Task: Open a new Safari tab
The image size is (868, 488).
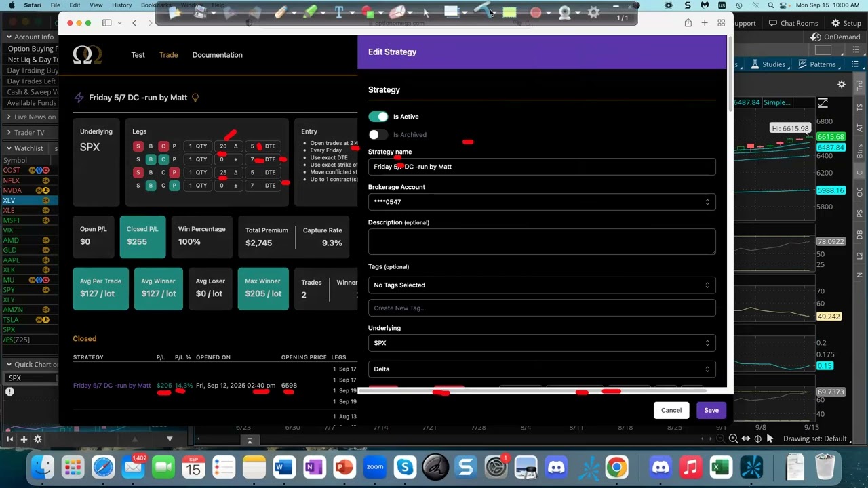Action: (705, 23)
